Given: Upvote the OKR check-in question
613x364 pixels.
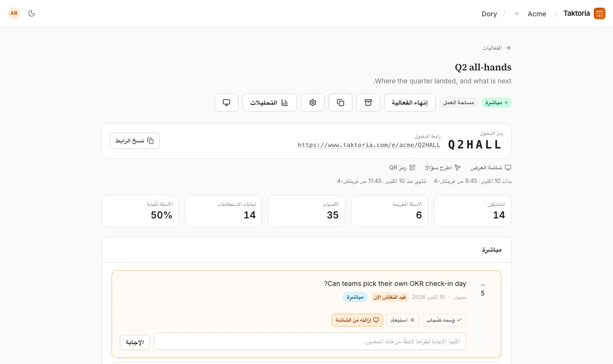Looking at the screenshot, I should (x=482, y=285).
